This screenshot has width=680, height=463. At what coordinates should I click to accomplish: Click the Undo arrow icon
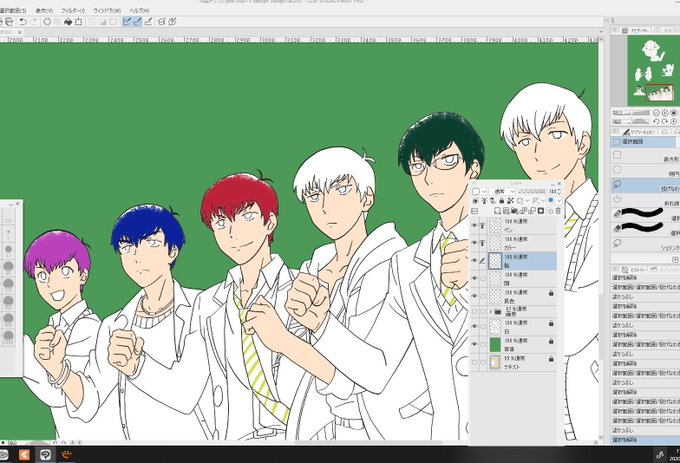point(23,22)
